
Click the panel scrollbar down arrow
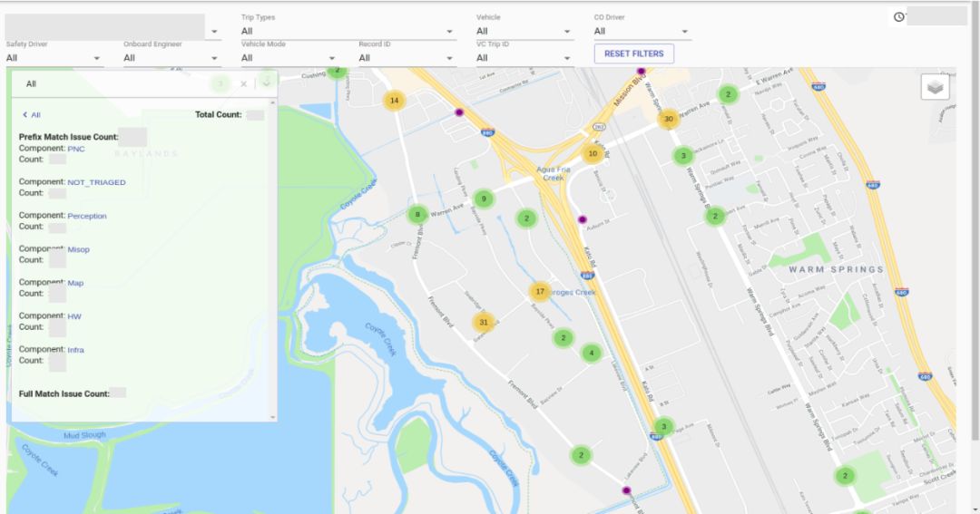pos(272,417)
